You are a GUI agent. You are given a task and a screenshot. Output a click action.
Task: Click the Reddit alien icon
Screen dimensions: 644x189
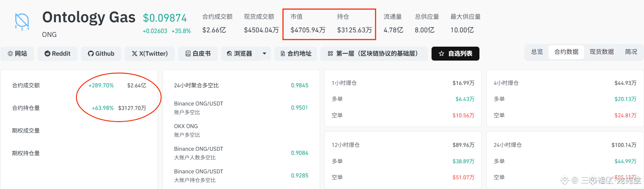coord(47,54)
